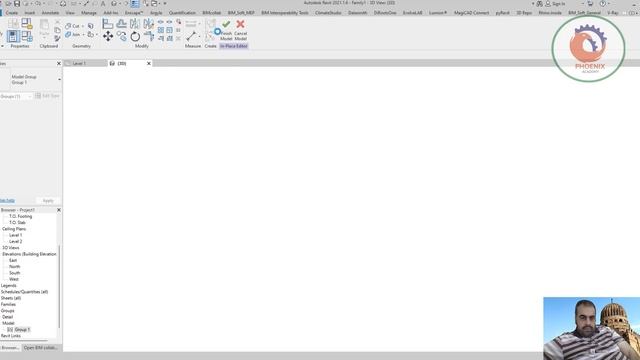The image size is (640, 360).
Task: Select T.O. Slab in project browser
Action: 17,222
